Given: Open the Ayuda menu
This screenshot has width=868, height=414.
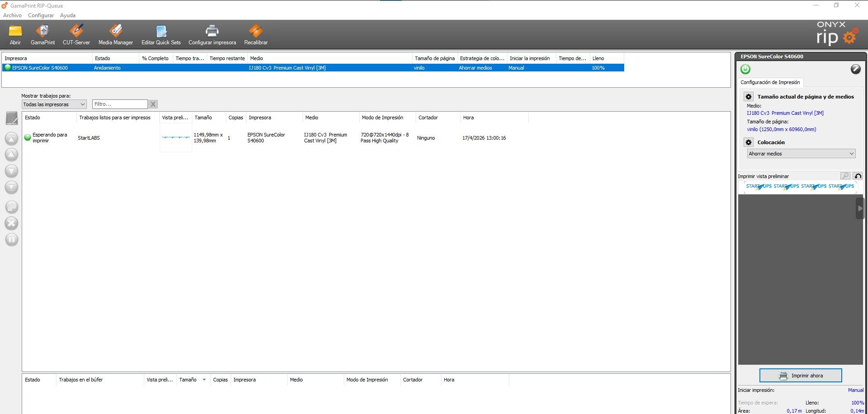Looking at the screenshot, I should point(68,15).
